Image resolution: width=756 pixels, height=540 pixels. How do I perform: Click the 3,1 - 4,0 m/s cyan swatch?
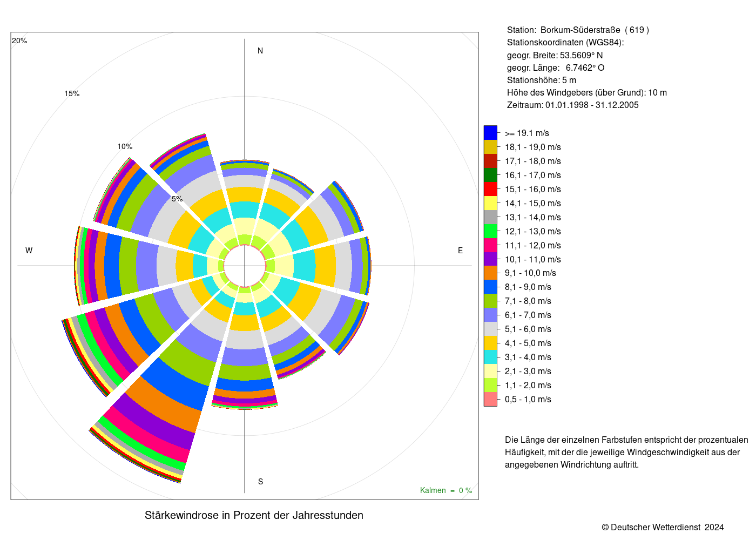point(490,357)
